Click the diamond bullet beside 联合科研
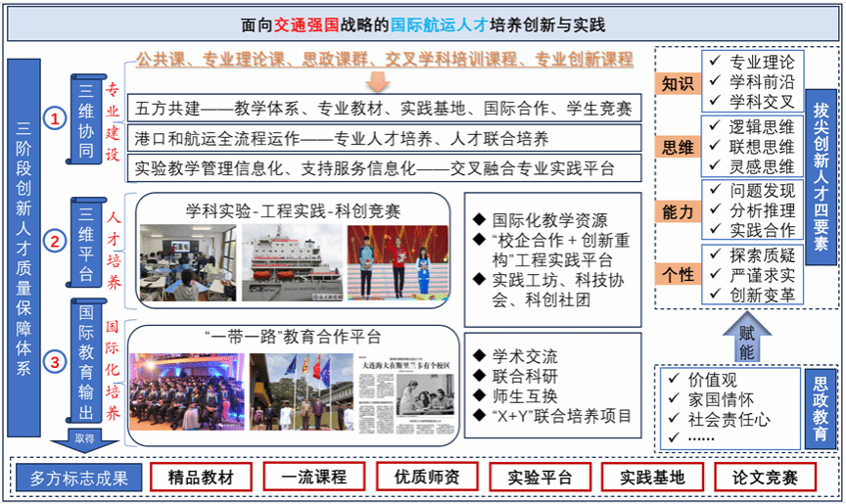This screenshot has height=504, width=846. click(x=478, y=376)
